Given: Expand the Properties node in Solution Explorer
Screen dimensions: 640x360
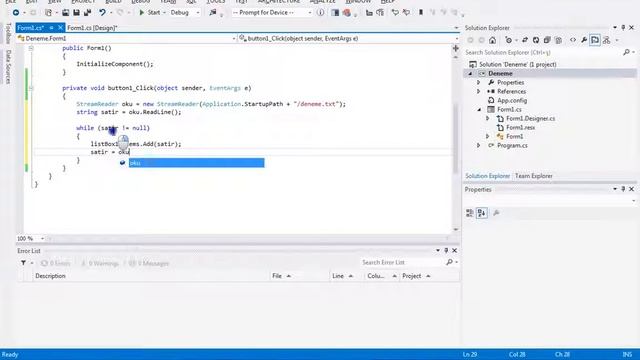Looking at the screenshot, I should pyautogui.click(x=479, y=82).
